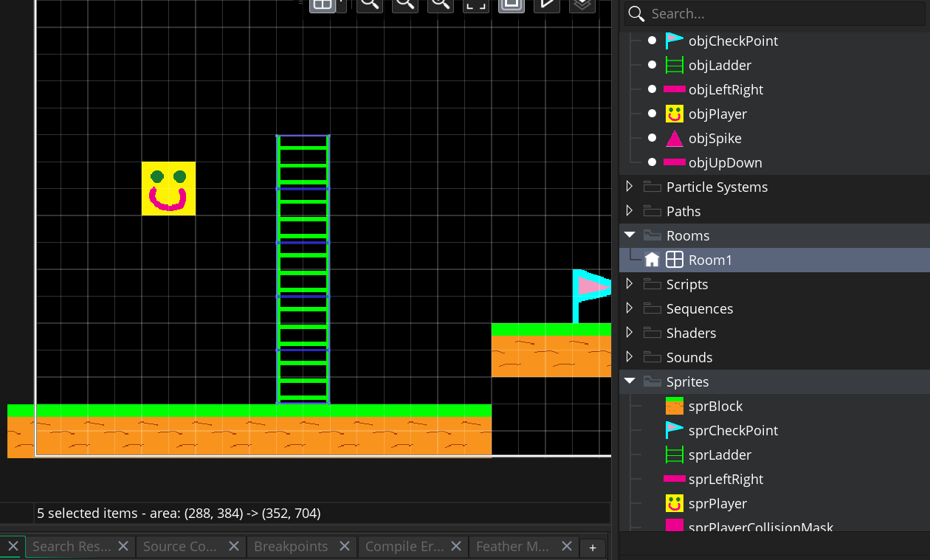Open Room1 in the Rooms folder
This screenshot has height=560, width=930.
[709, 260]
